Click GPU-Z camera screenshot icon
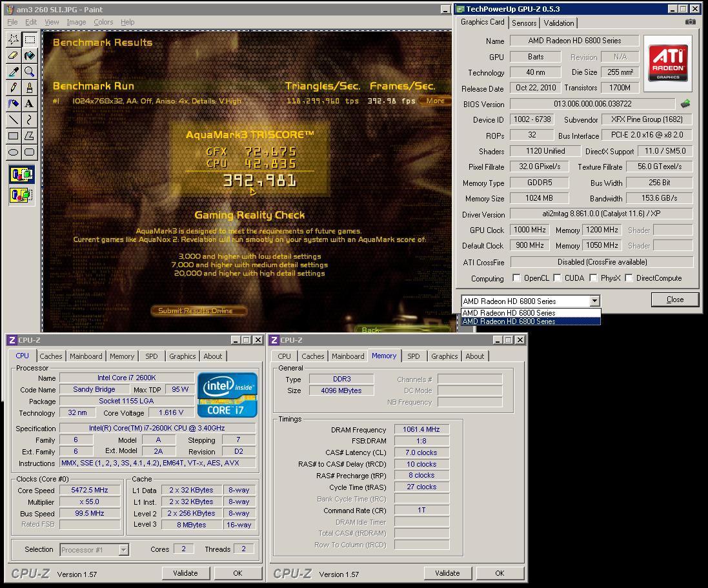The width and height of the screenshot is (708, 588). 691,22
